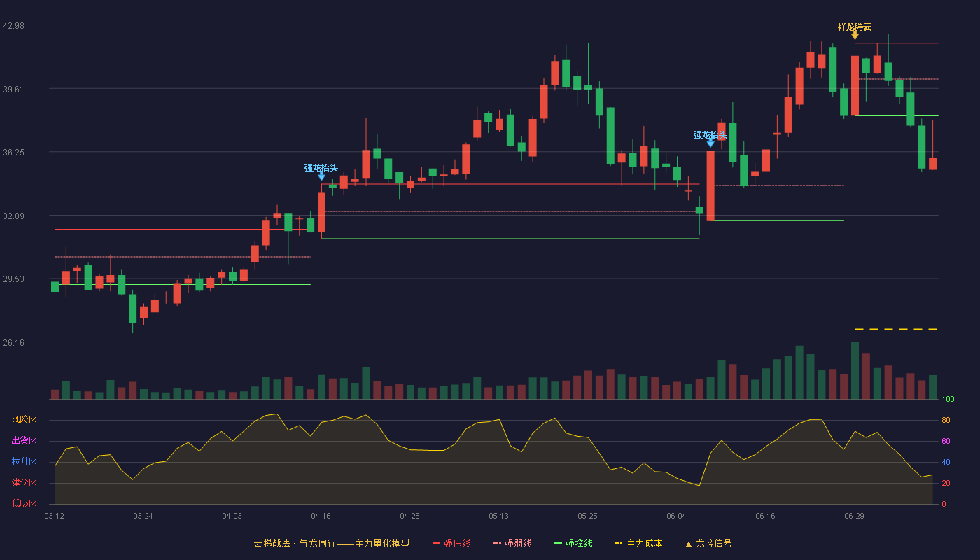
Task: Click the 42.98 price axis label
Action: (x=13, y=25)
